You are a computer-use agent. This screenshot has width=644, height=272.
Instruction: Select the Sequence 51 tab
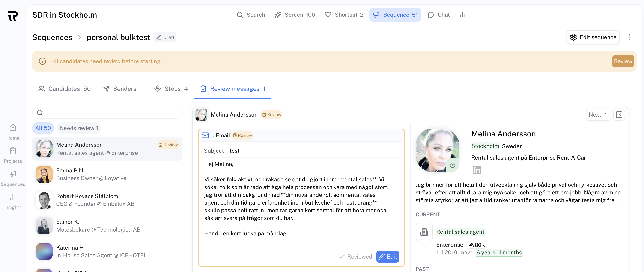[395, 15]
